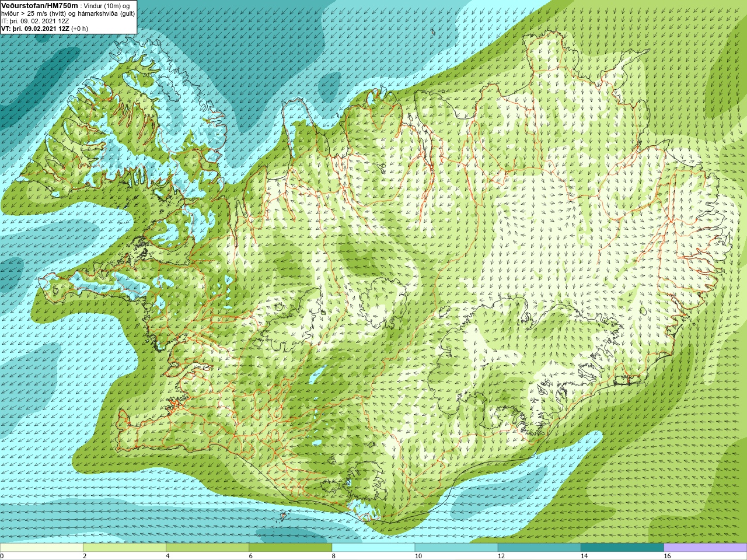The width and height of the screenshot is (747, 560).
Task: Click the small island off the south coast
Action: [284, 516]
